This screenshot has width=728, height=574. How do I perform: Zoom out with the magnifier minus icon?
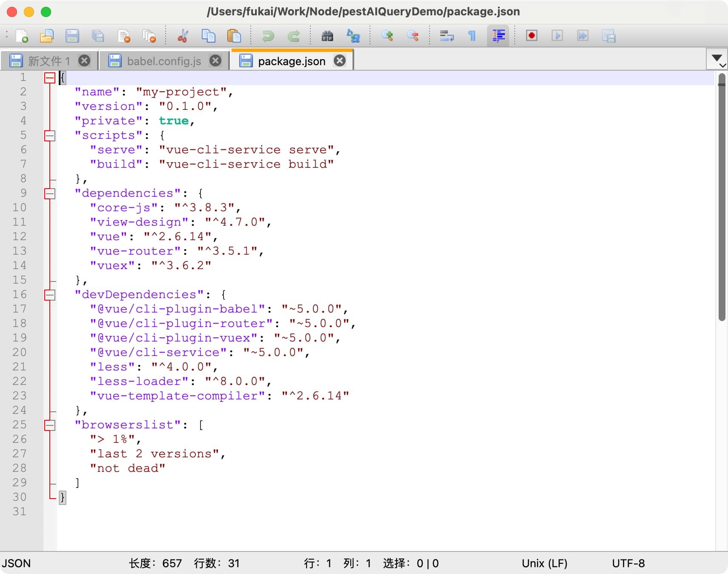tap(413, 36)
